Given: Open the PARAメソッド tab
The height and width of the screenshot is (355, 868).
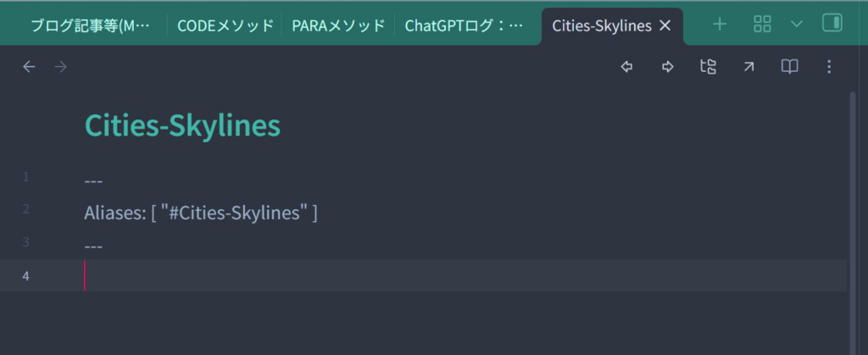Looking at the screenshot, I should (338, 25).
